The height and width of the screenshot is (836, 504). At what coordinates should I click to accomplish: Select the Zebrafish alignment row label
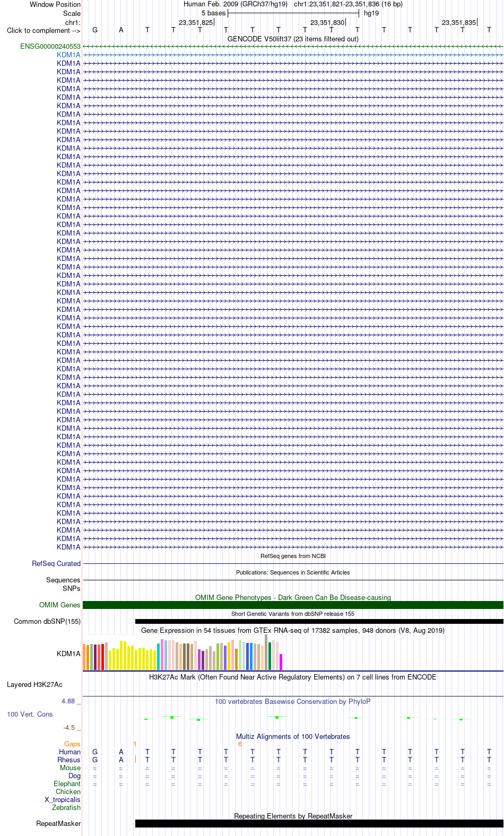click(66, 808)
